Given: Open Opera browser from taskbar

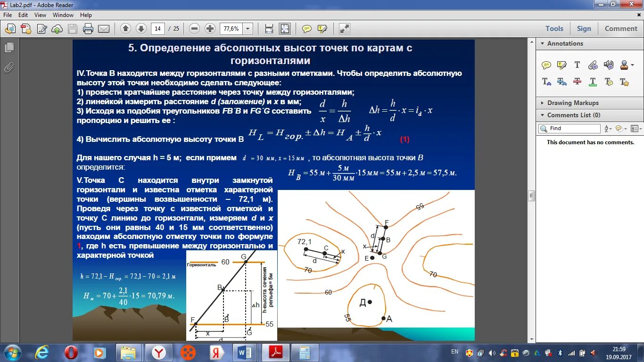Looking at the screenshot, I should point(71,352).
